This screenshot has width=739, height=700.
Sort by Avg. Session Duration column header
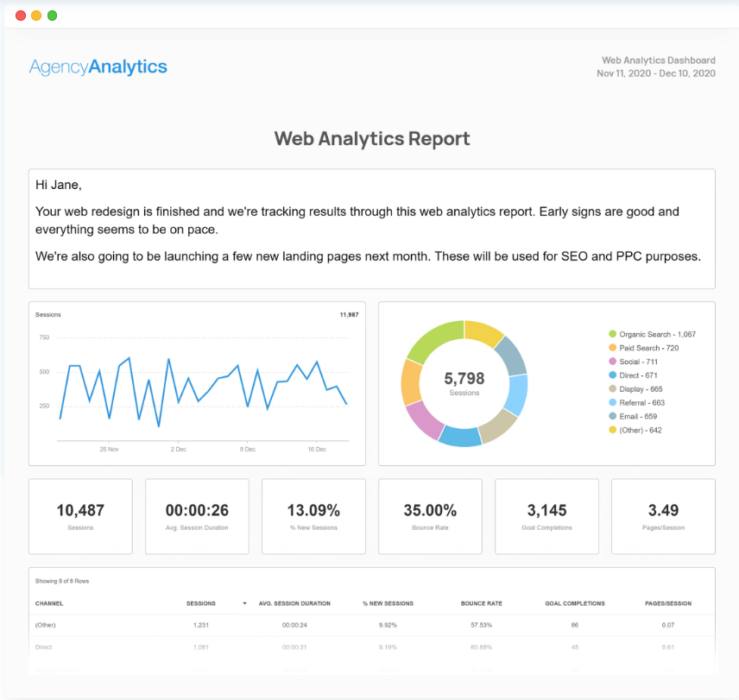(x=294, y=603)
